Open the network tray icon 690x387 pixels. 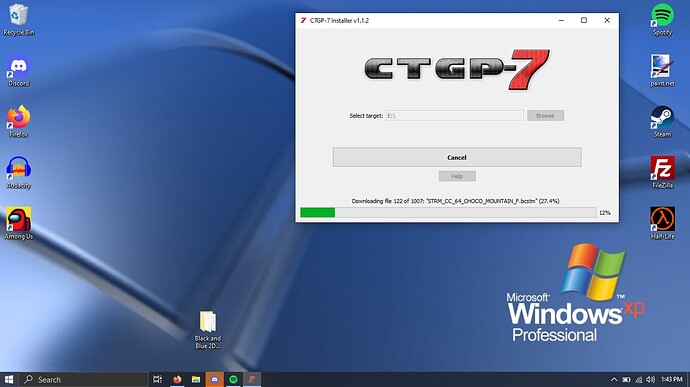[x=639, y=380]
